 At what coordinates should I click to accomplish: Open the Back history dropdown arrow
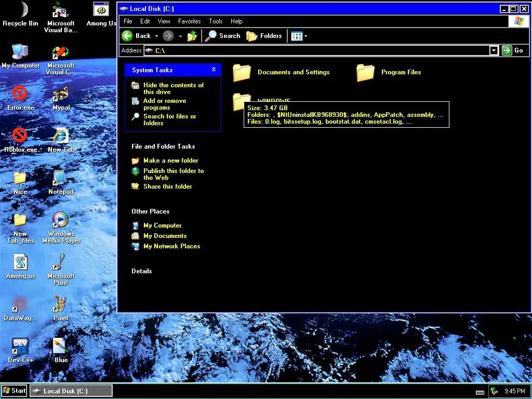click(156, 36)
